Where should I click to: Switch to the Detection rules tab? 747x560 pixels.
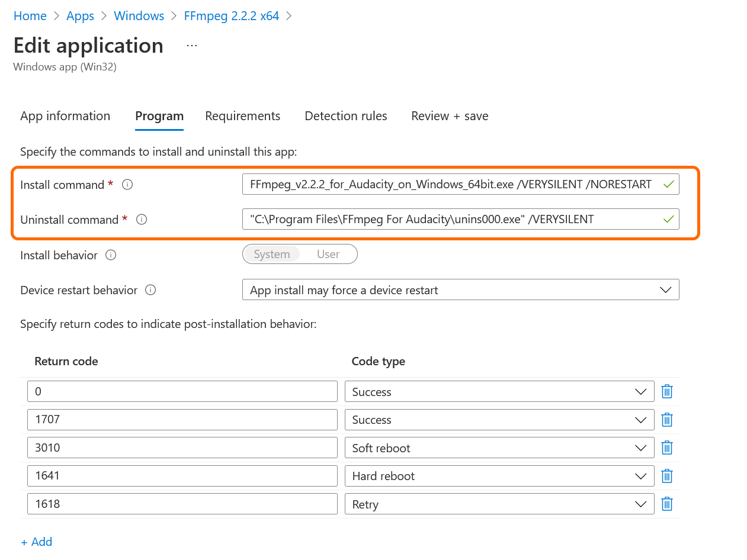click(x=345, y=116)
